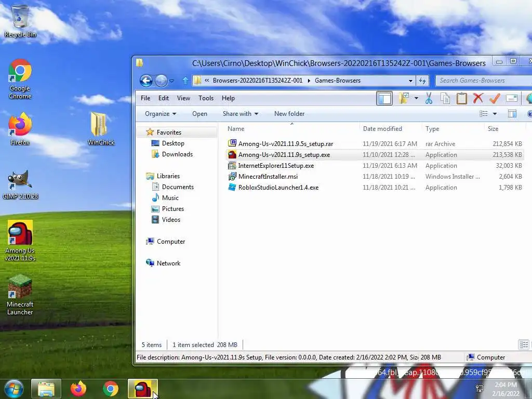The height and width of the screenshot is (399, 532).
Task: Toggle the navigation pane layout icon
Action: click(384, 98)
